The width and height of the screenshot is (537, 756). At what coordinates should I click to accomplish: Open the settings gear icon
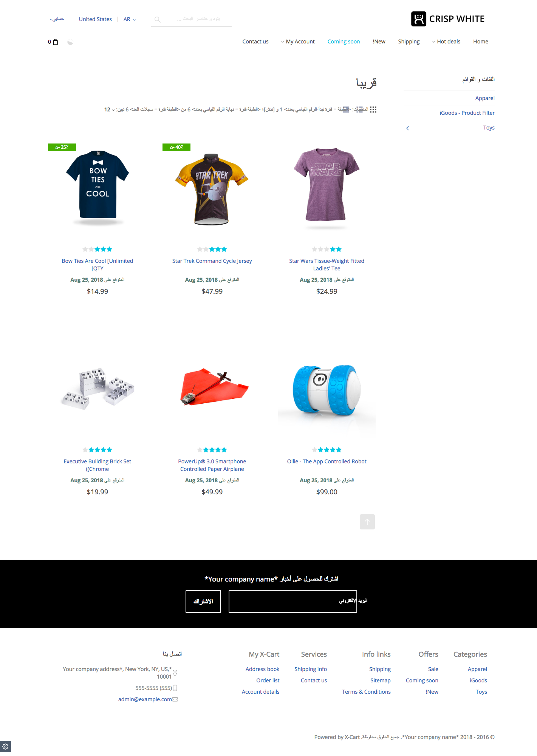point(5,747)
